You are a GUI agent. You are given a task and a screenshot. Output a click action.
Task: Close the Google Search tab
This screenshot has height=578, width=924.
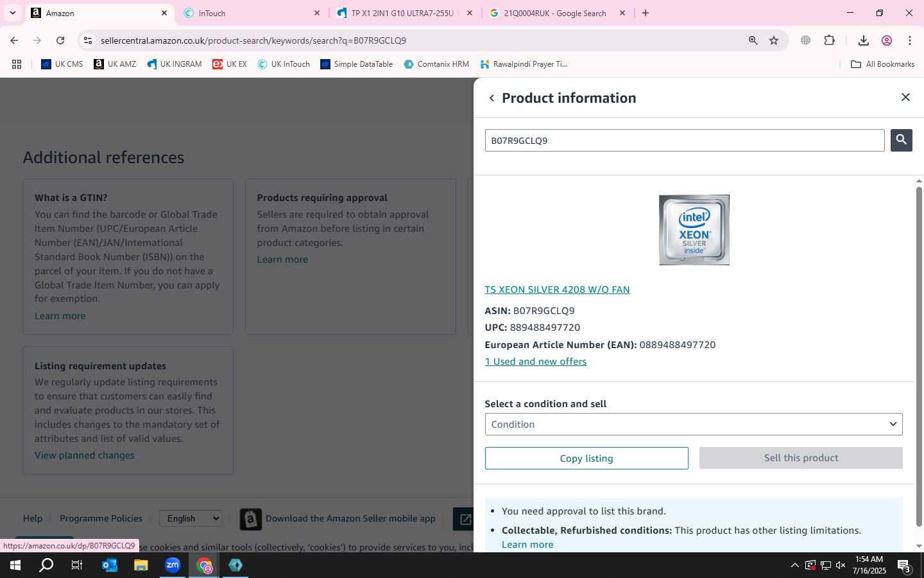coord(622,13)
